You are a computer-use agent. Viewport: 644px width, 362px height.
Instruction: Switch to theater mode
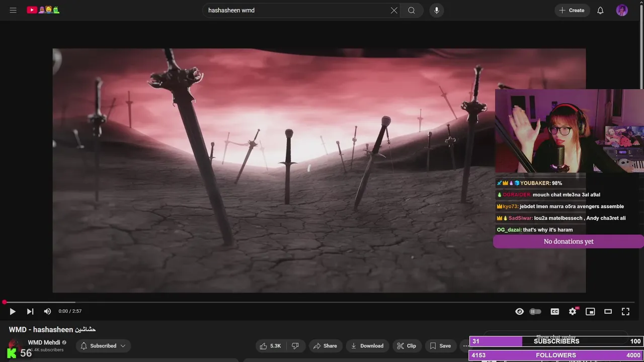608,312
